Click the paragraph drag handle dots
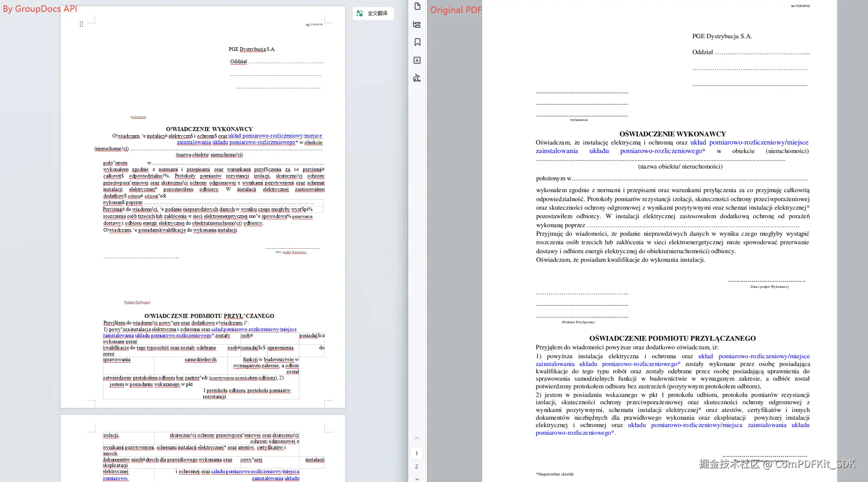This screenshot has height=482, width=868. click(81, 24)
